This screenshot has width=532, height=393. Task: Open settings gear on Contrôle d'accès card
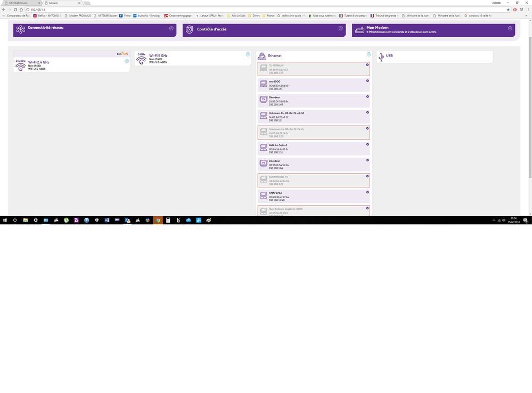(x=341, y=29)
